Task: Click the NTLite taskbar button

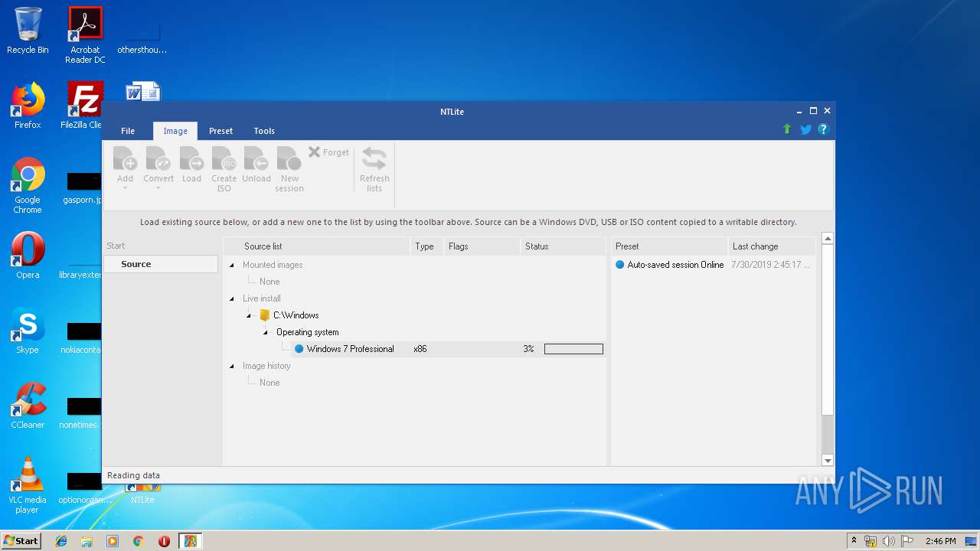Action: click(x=190, y=541)
